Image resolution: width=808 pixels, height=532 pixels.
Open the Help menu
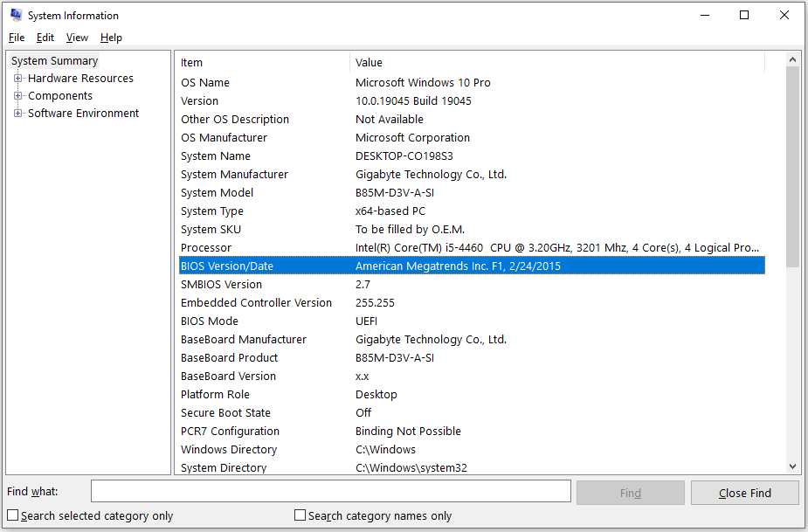coord(111,38)
